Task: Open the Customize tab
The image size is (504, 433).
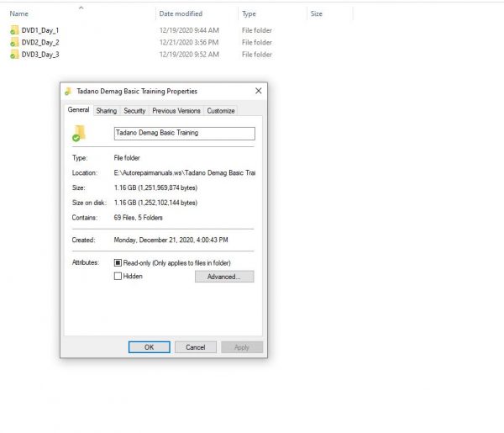Action: click(220, 111)
